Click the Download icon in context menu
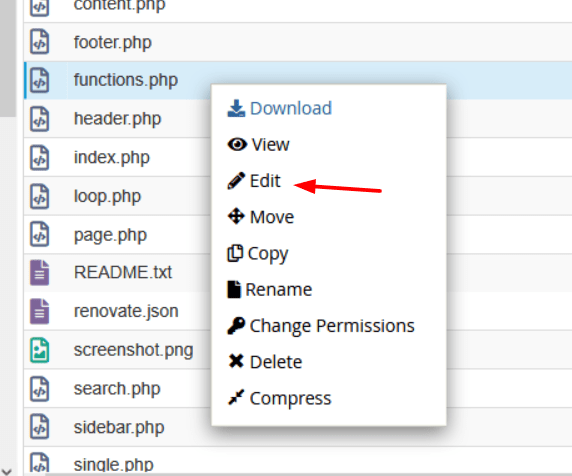572x476 pixels. click(x=236, y=108)
